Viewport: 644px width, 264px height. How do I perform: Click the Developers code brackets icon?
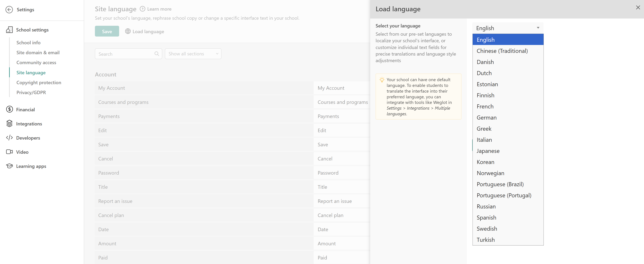9,138
